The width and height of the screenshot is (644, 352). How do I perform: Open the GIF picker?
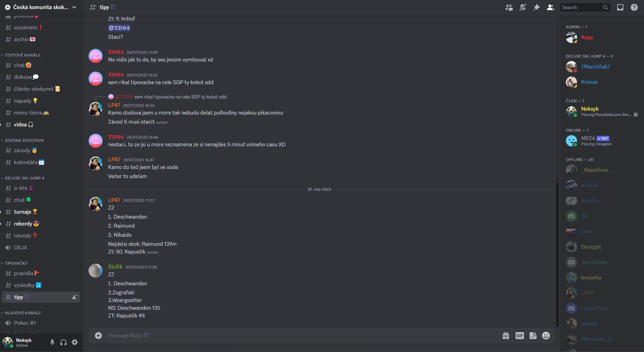point(519,336)
